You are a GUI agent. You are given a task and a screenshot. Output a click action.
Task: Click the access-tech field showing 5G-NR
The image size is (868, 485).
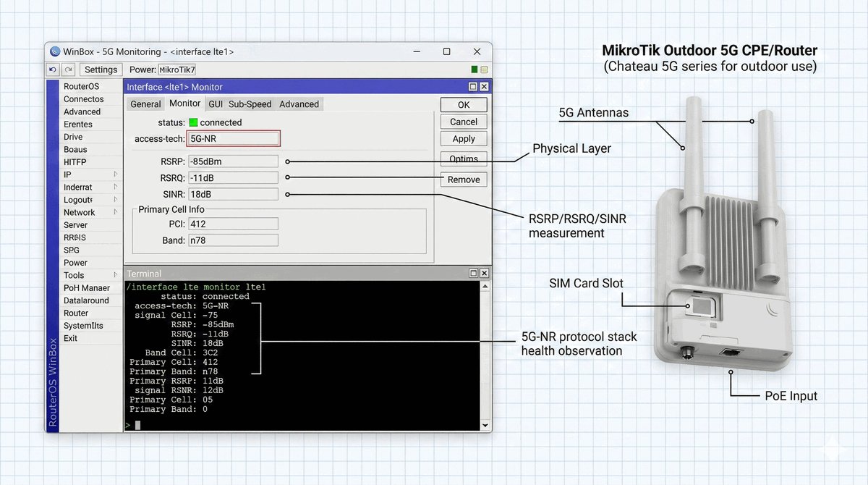pyautogui.click(x=233, y=139)
